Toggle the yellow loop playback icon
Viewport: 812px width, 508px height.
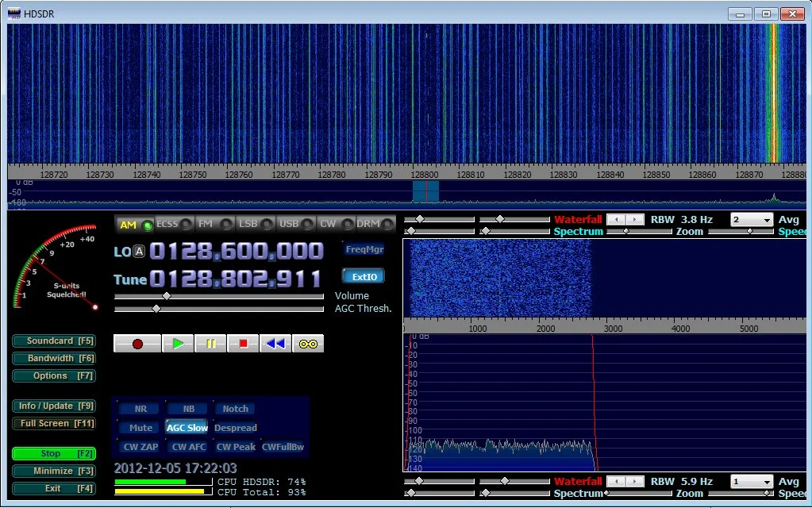(308, 344)
